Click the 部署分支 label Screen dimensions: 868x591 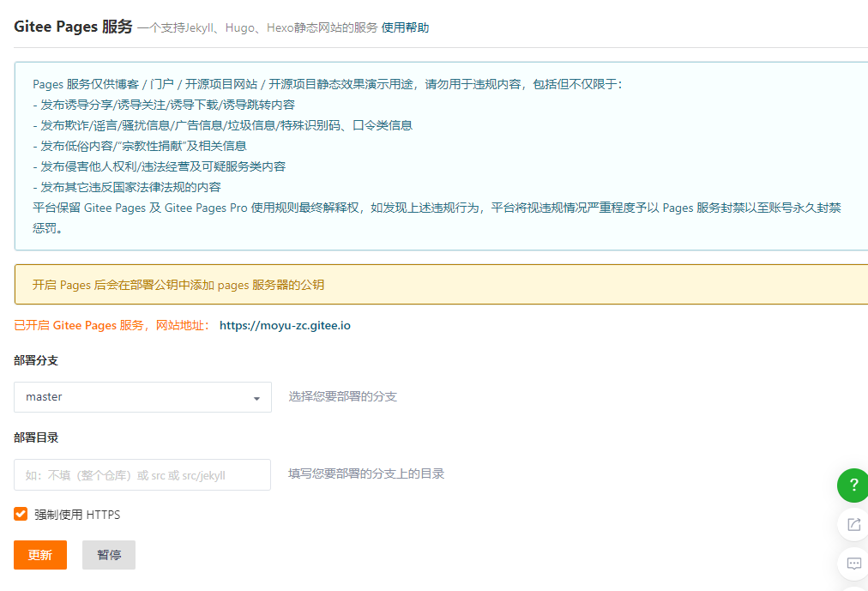(36, 360)
